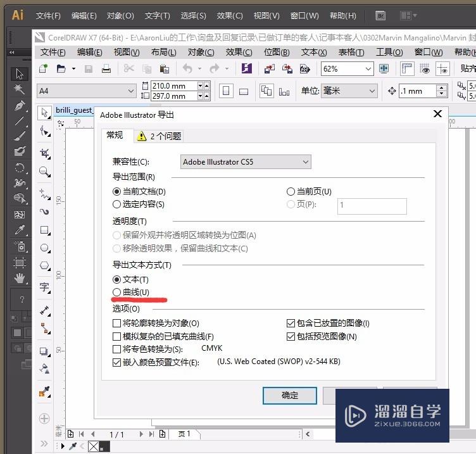Select the Artboard tool in Illustrator

(20, 262)
